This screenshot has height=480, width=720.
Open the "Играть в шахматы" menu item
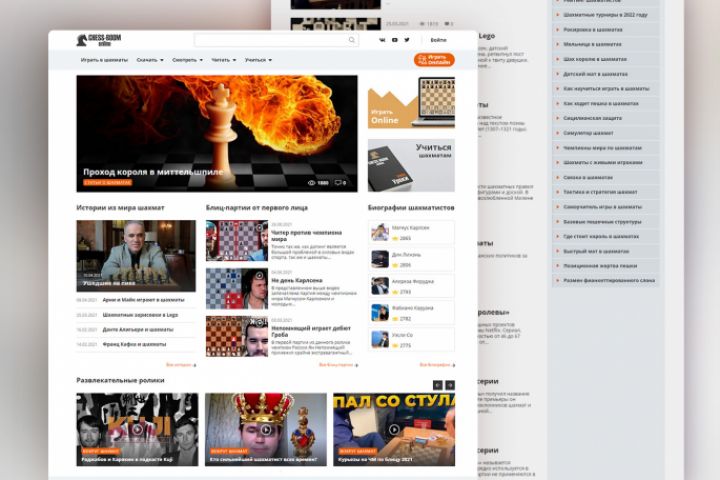(104, 60)
